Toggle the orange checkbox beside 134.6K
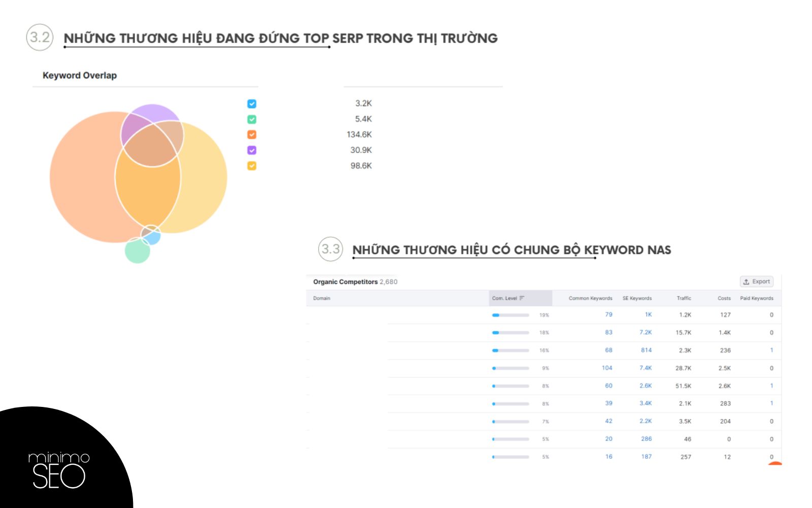Viewport: 812px width, 508px height. pos(252,135)
